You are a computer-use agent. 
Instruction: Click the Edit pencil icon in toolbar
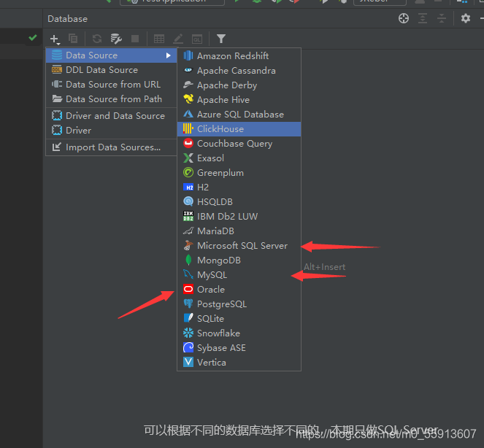[x=178, y=39]
